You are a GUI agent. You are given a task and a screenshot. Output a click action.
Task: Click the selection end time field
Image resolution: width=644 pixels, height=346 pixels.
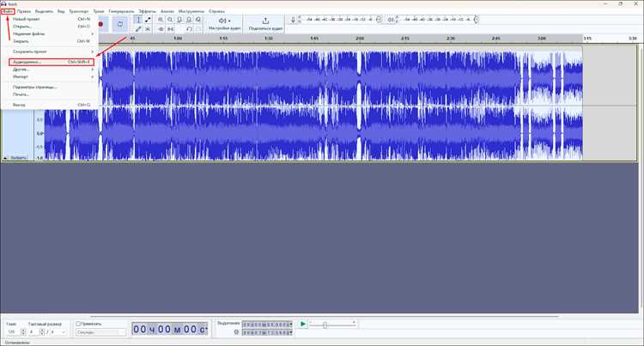pyautogui.click(x=267, y=332)
